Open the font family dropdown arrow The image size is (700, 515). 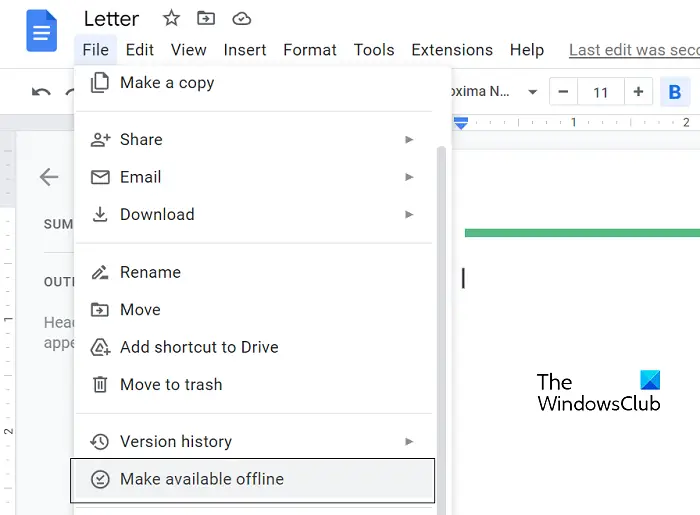pos(532,92)
